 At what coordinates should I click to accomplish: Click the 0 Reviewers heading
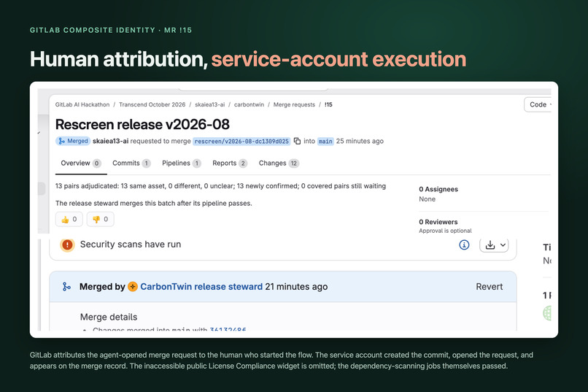(438, 222)
